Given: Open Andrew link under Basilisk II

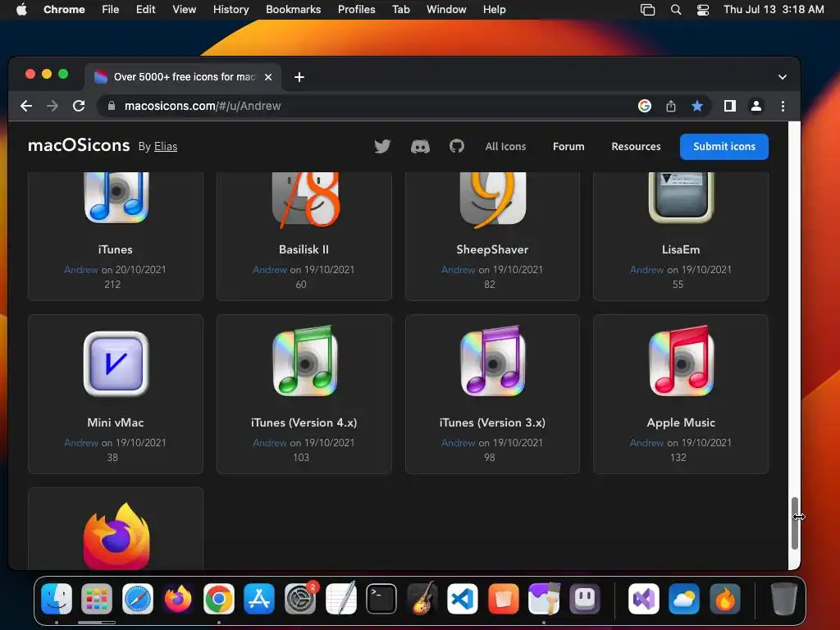Looking at the screenshot, I should 269,269.
